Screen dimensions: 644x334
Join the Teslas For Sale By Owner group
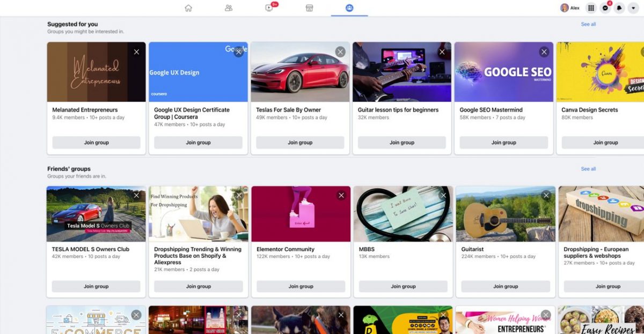coord(300,143)
